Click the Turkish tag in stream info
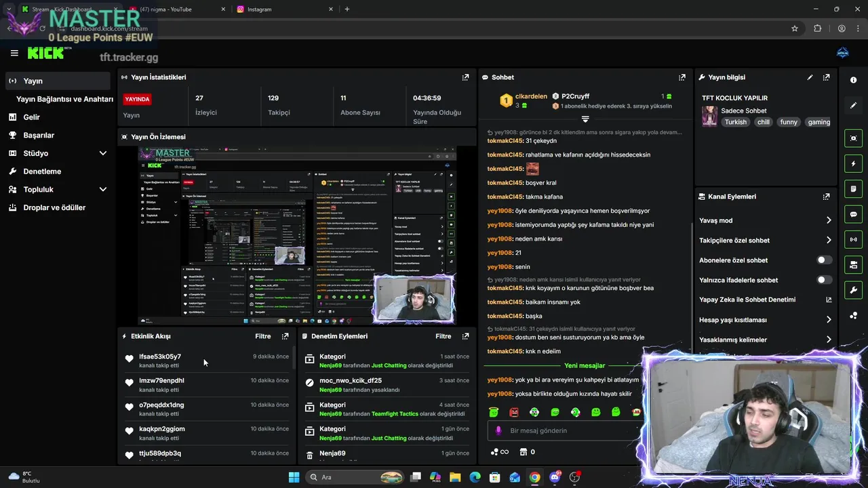The image size is (868, 488). [x=735, y=122]
